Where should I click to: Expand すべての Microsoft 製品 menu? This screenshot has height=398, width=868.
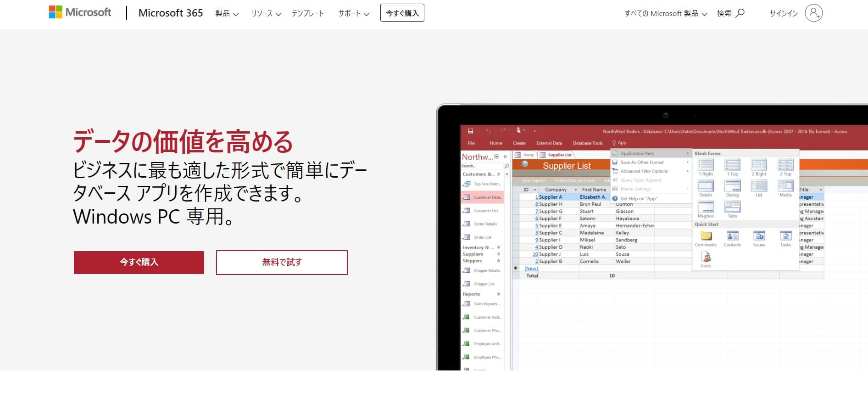666,13
